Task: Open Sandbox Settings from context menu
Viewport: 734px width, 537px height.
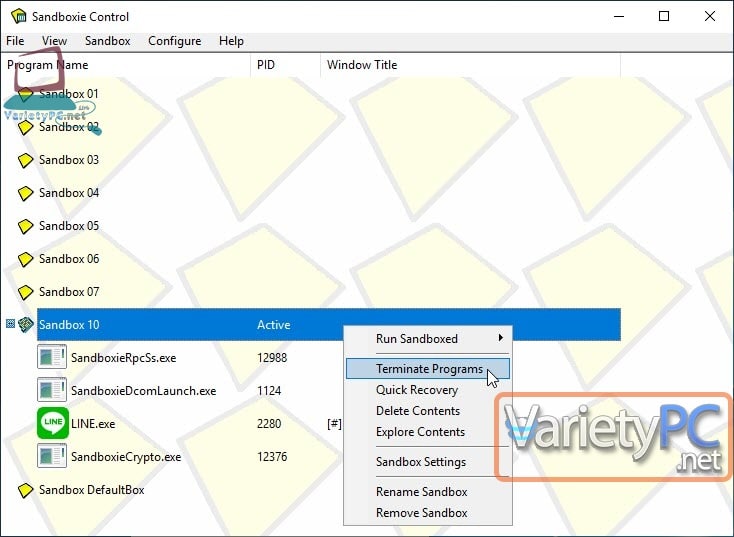Action: (x=428, y=462)
